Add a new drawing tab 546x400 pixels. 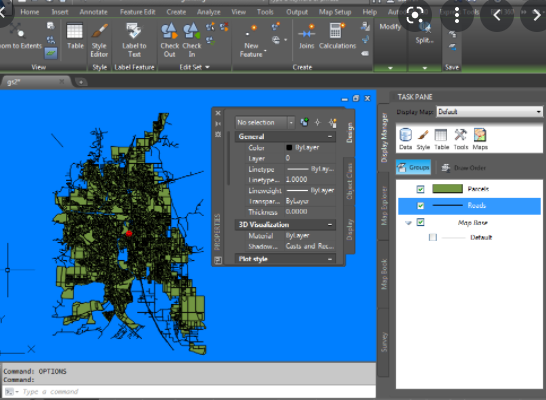point(81,82)
